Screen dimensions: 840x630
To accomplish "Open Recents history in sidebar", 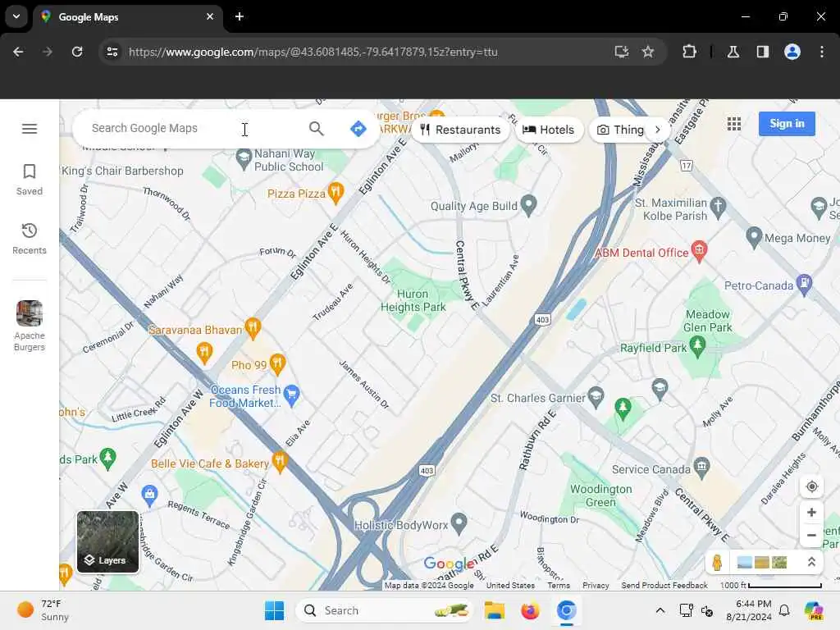I will tap(30, 239).
